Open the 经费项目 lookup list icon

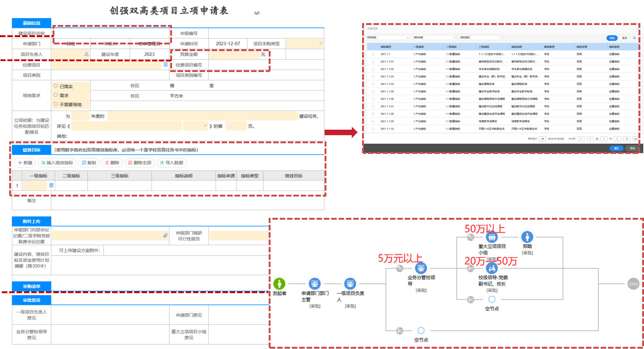tap(165, 65)
